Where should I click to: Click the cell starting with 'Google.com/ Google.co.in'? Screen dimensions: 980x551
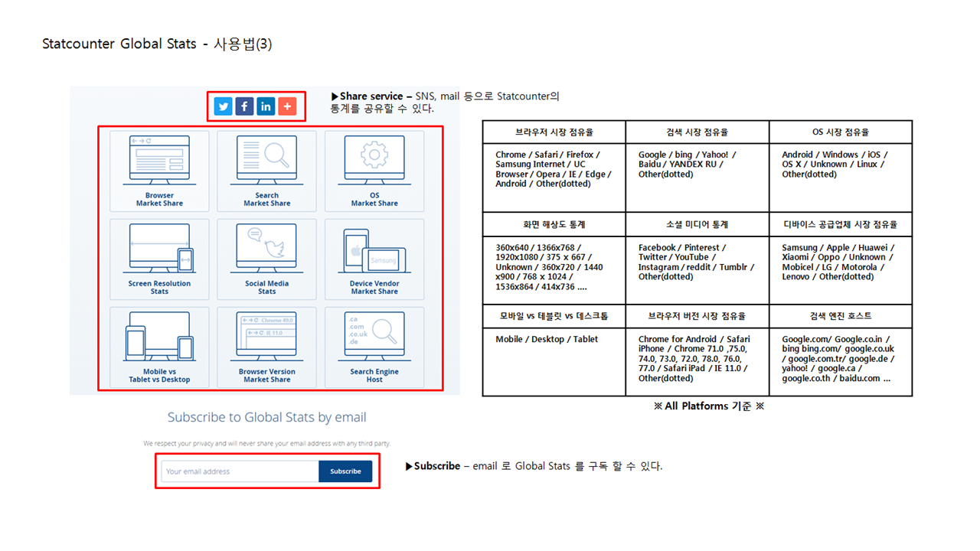coord(841,362)
